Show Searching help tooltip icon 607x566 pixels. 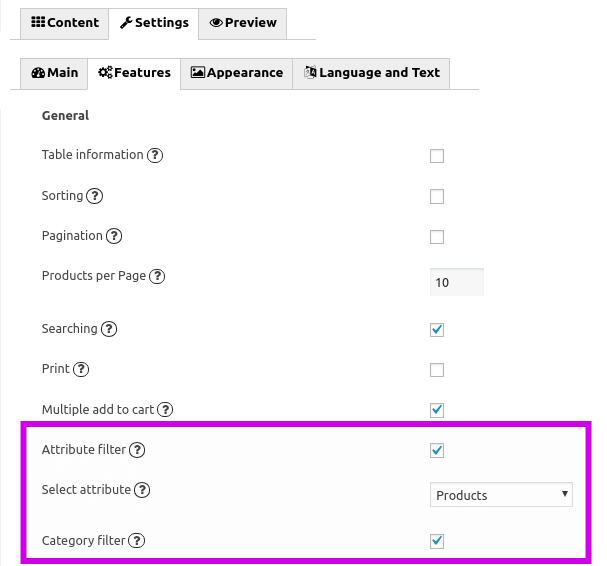point(109,329)
